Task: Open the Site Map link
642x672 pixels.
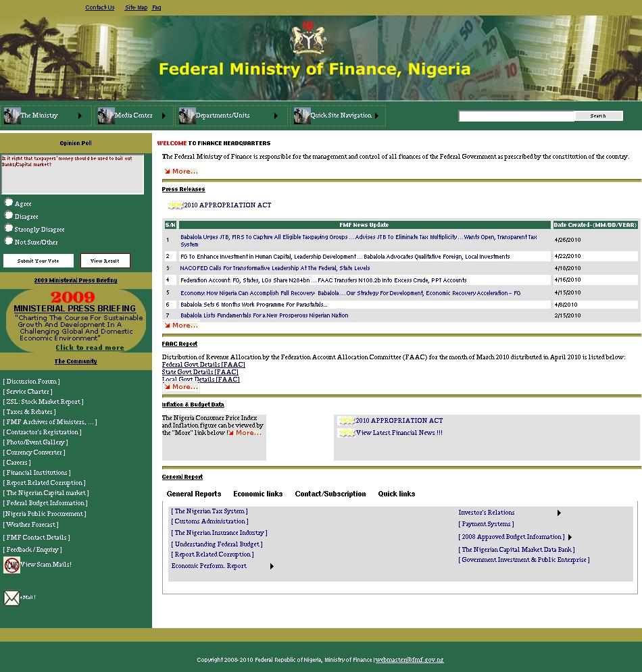Action: (x=136, y=7)
